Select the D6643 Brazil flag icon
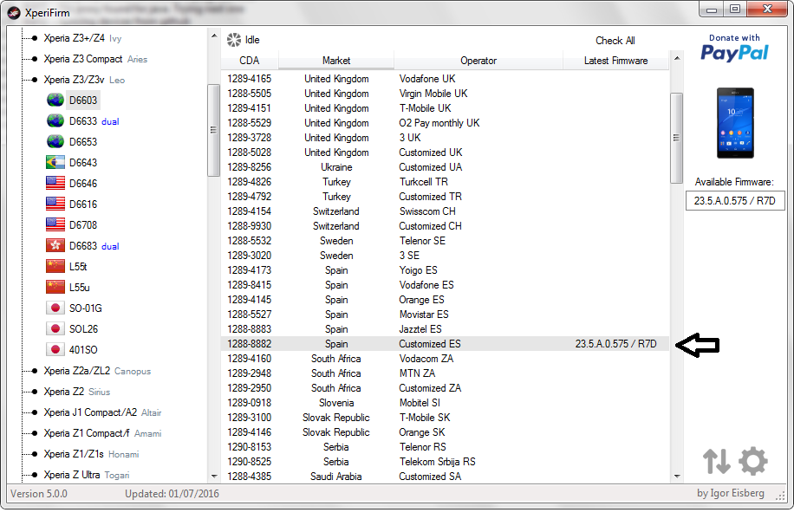 coord(55,163)
